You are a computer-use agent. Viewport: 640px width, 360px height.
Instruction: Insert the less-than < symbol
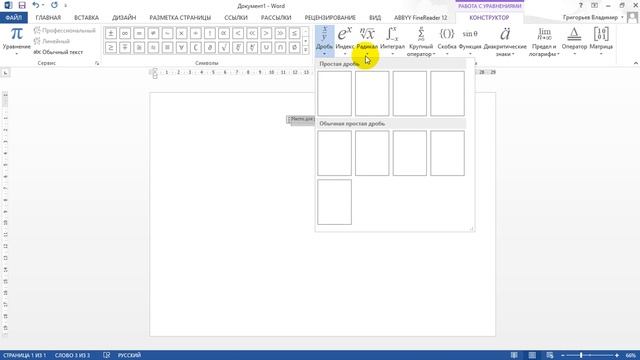point(238,33)
